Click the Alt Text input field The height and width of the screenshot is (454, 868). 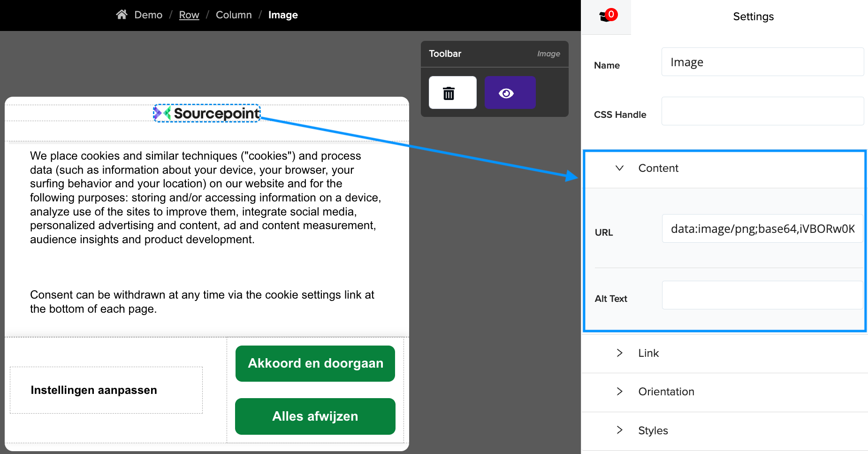[762, 295]
